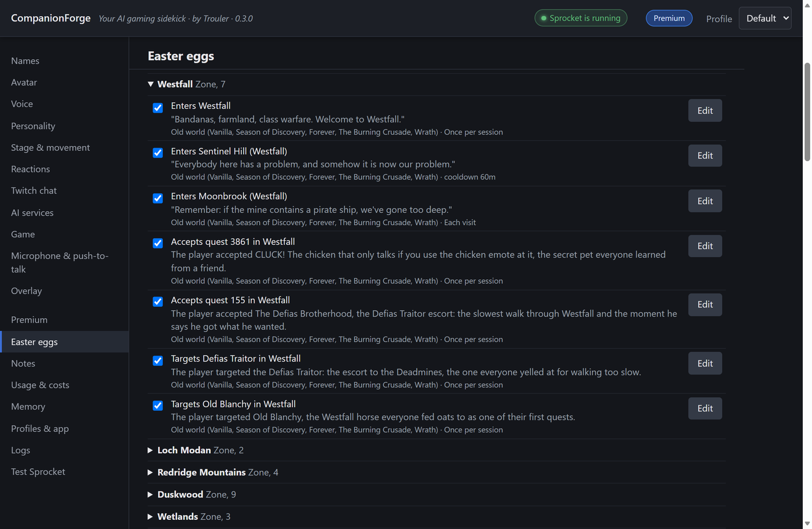The width and height of the screenshot is (812, 529).
Task: Uncheck Targets Old Blanchy in Westfall
Action: coord(158,405)
